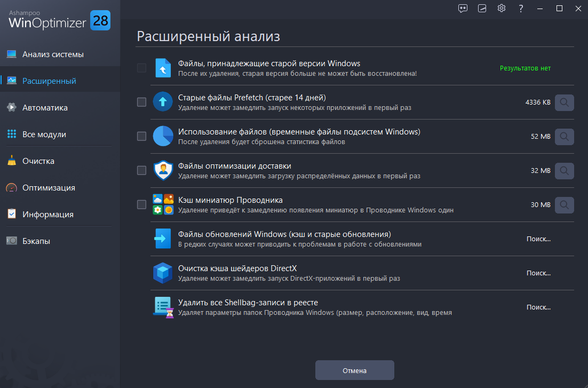
Task: Click the DirectX shader cache cube icon
Action: click(163, 273)
